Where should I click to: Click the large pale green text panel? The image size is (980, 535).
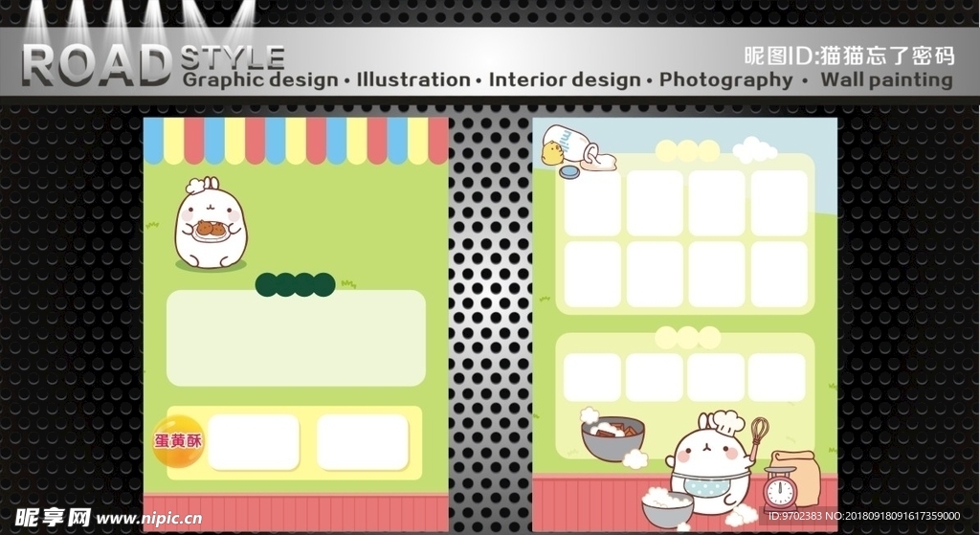pos(296,338)
